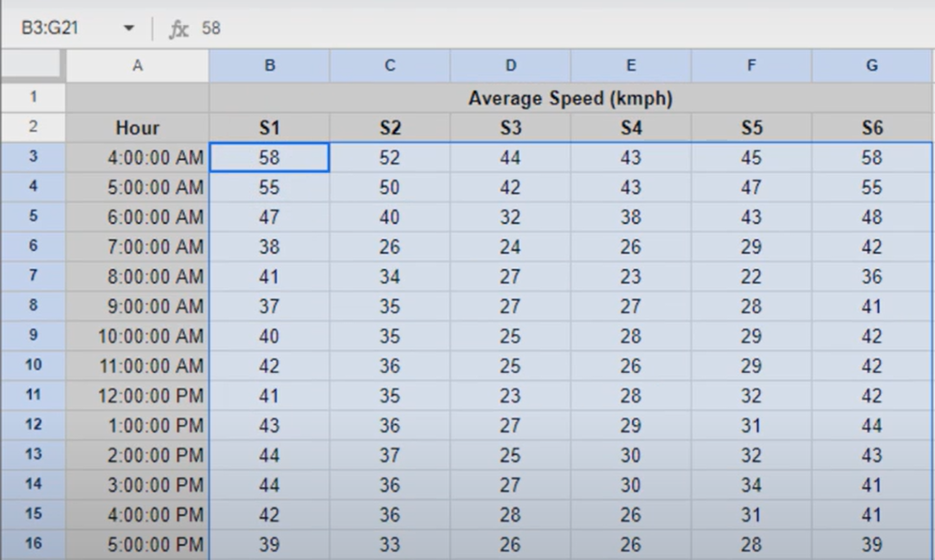The height and width of the screenshot is (560, 935).
Task: Click S4 value 29 in 1:00:00 PM row
Action: (631, 426)
